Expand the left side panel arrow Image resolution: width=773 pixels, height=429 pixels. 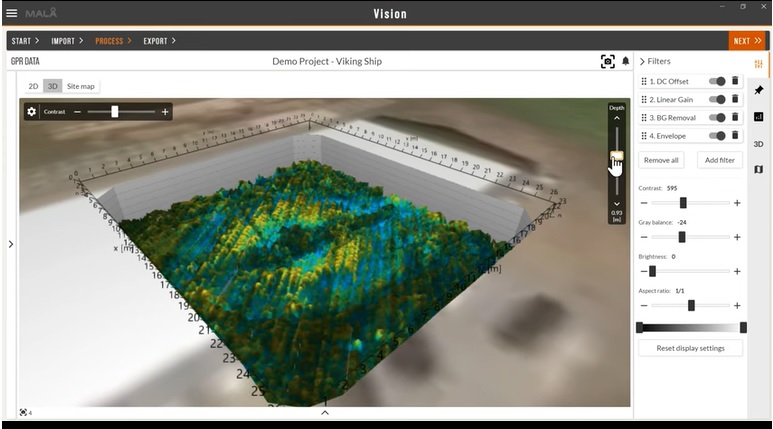tap(10, 243)
